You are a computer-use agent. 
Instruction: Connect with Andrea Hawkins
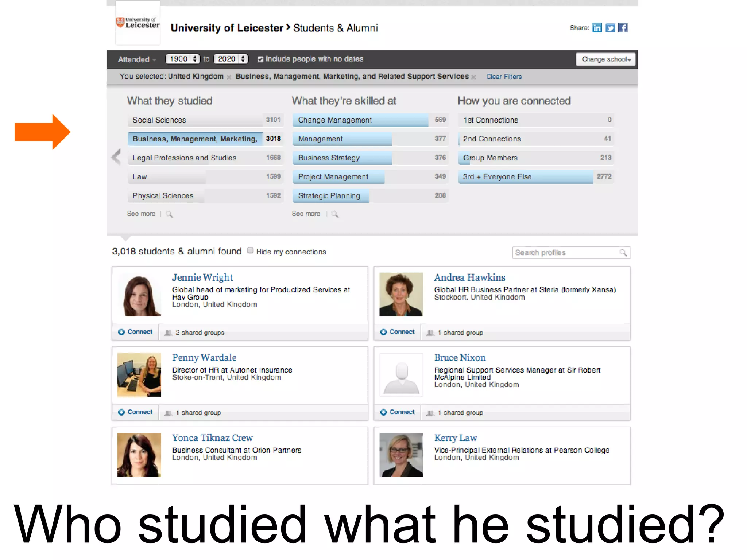(x=397, y=332)
